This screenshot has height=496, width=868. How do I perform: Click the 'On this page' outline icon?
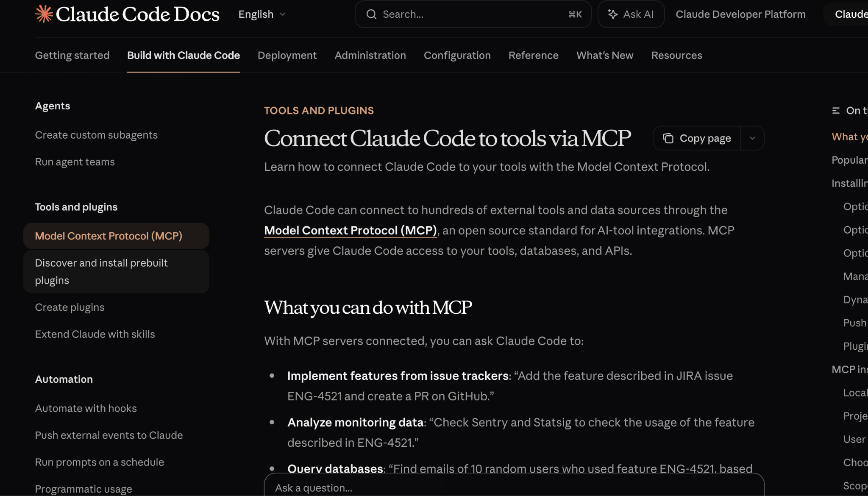click(x=835, y=111)
